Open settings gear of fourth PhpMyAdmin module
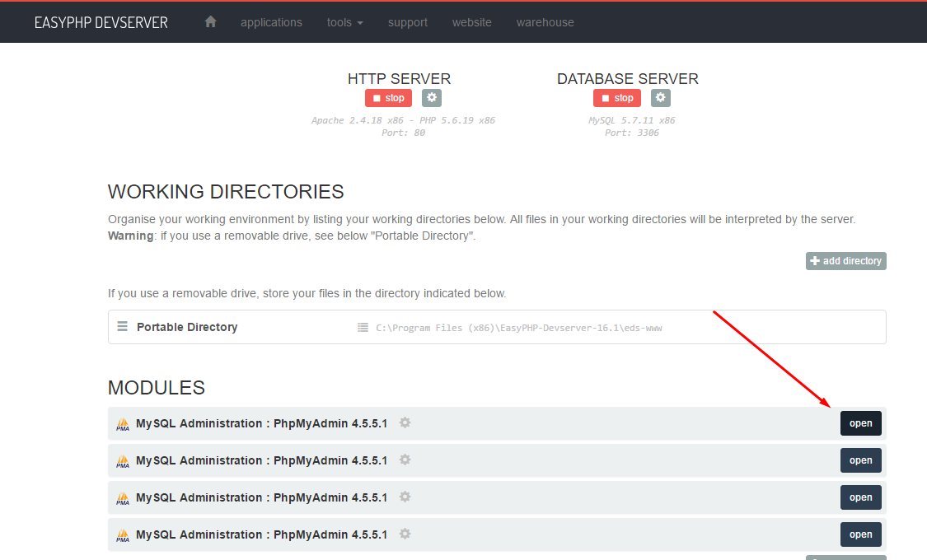 point(405,534)
